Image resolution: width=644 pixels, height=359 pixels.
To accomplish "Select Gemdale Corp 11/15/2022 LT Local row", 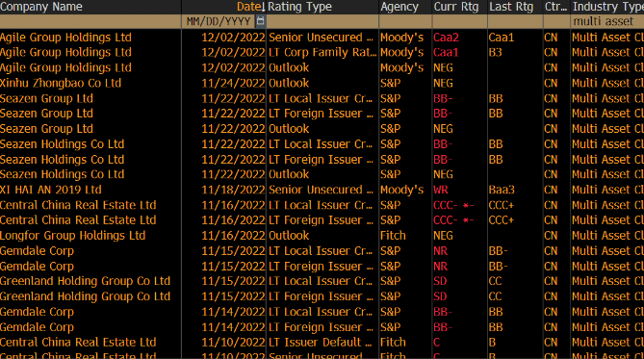I will point(322,251).
